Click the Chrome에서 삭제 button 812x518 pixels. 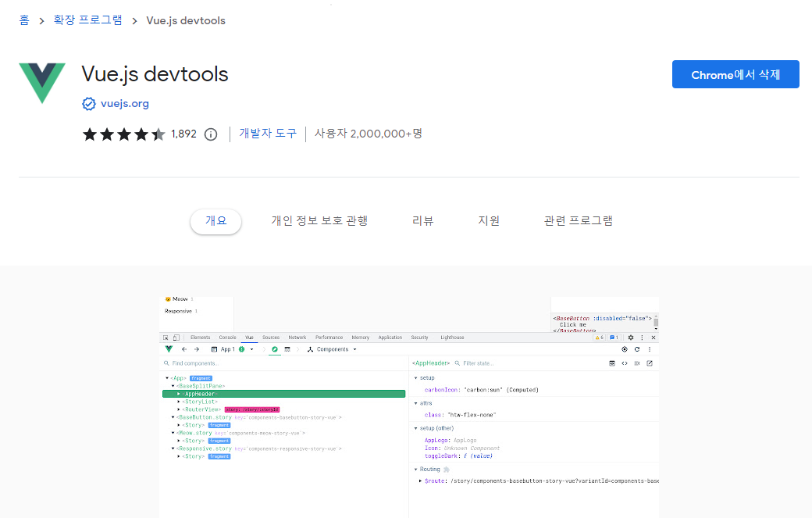tap(735, 74)
